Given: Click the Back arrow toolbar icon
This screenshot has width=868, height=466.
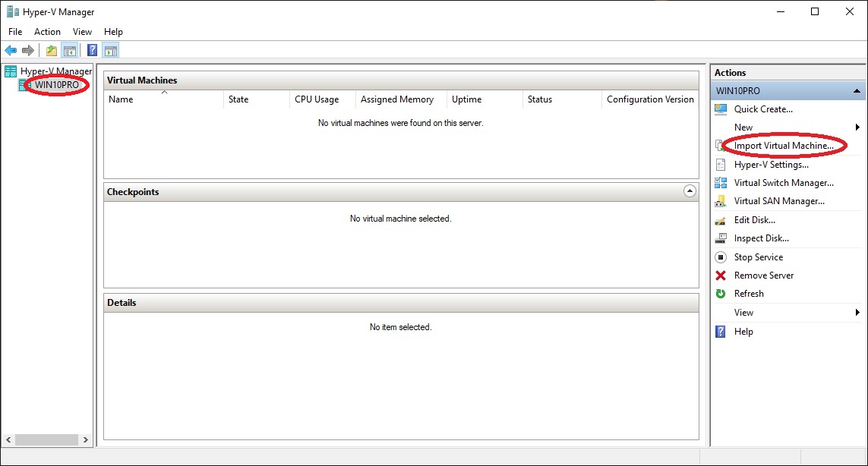Looking at the screenshot, I should [11, 51].
